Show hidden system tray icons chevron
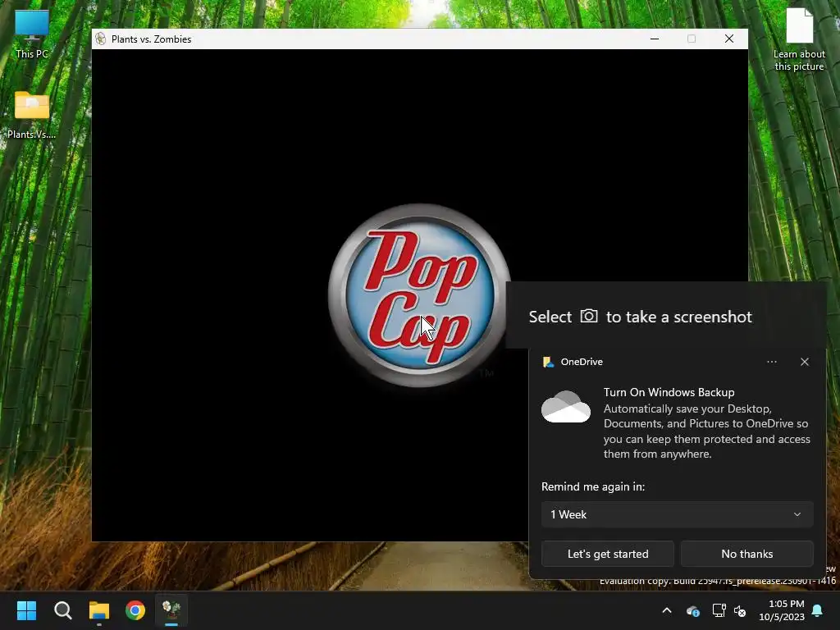This screenshot has width=840, height=630. click(x=666, y=610)
